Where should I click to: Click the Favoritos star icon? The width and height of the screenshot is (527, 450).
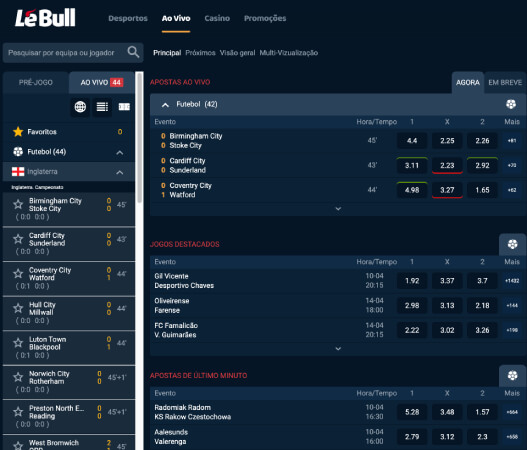point(18,132)
